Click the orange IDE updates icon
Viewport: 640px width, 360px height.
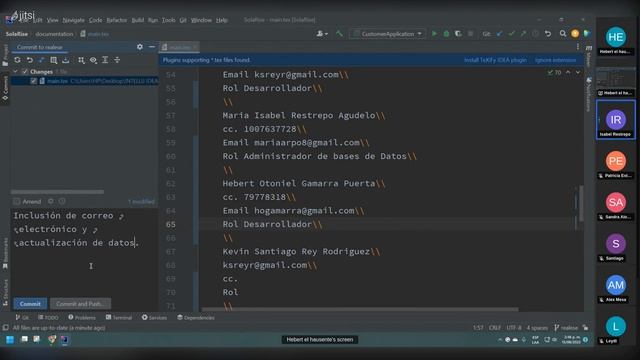pyautogui.click(x=575, y=33)
